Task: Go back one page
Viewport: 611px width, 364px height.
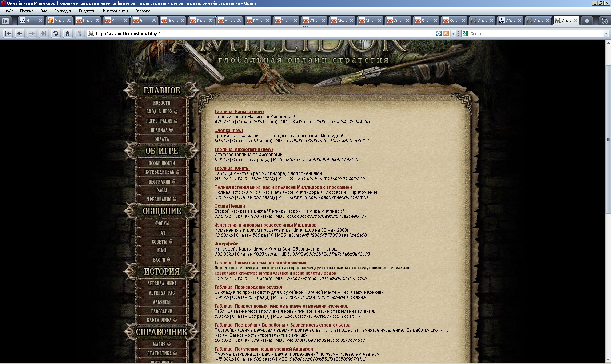Action: tap(20, 33)
